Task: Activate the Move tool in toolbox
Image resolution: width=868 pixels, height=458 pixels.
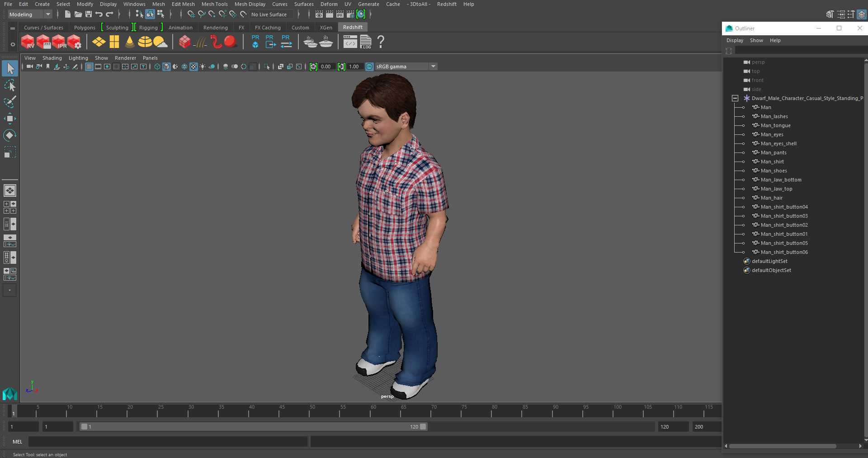Action: pos(10,119)
